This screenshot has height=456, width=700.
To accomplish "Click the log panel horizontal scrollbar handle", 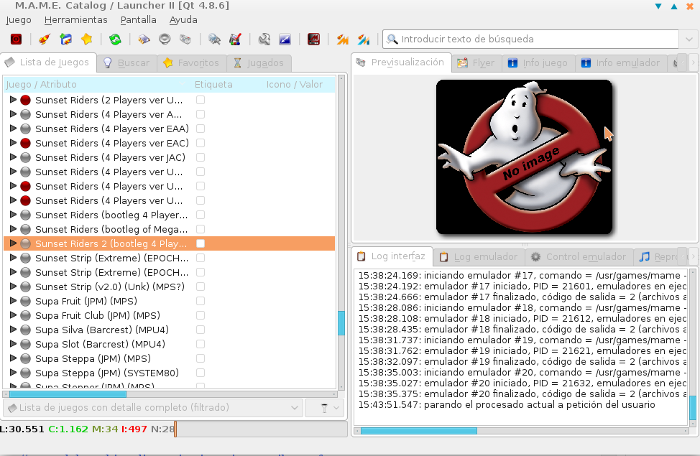I will [419, 431].
